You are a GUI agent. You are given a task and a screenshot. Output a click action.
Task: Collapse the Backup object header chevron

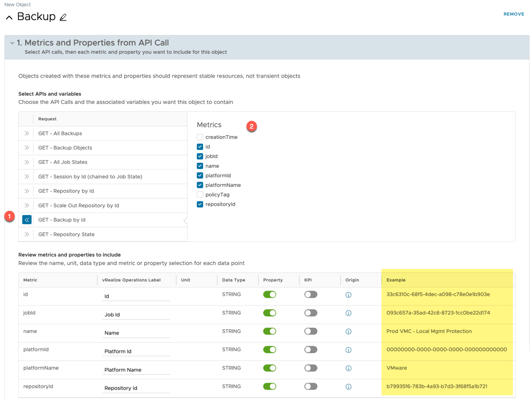(9, 17)
